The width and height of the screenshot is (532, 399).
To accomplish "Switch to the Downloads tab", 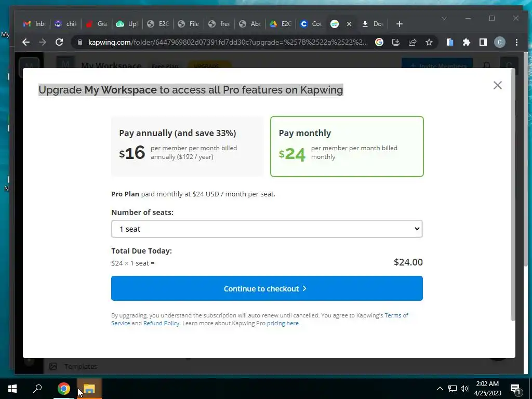I will click(x=373, y=24).
